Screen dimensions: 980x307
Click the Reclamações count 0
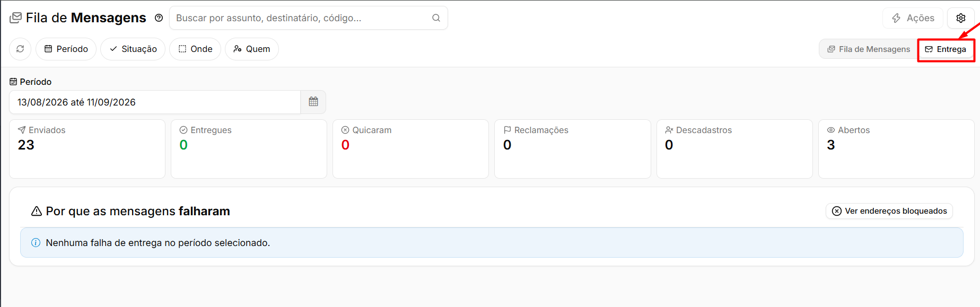(507, 145)
